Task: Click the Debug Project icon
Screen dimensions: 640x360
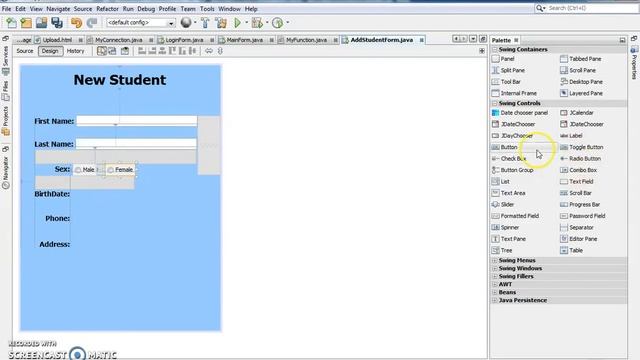Action: [x=257, y=23]
